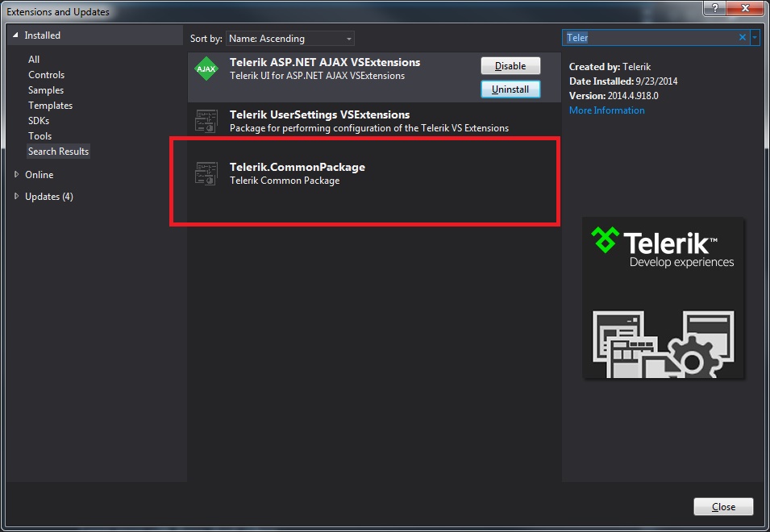
Task: Expand the Online section
Action: [16, 174]
